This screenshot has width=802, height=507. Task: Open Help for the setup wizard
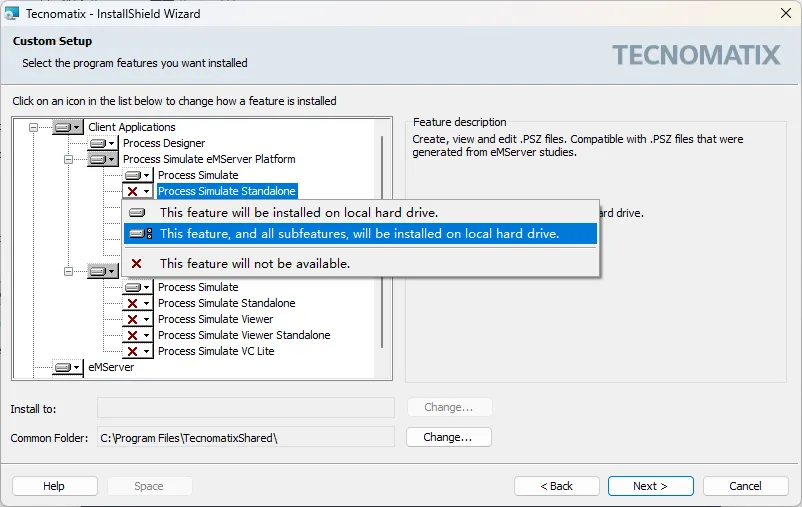tap(54, 486)
